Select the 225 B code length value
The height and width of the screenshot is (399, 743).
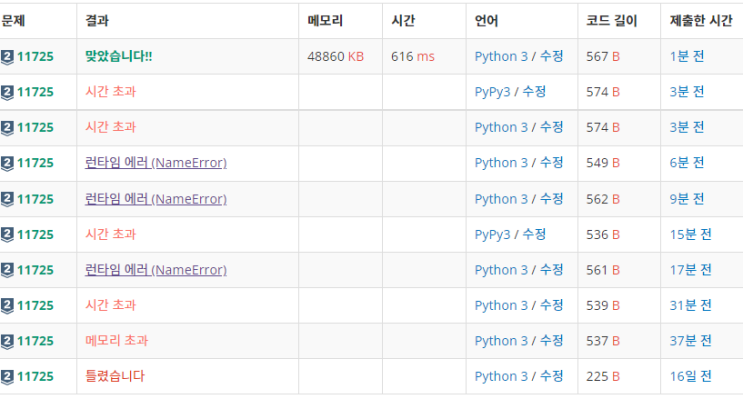603,377
